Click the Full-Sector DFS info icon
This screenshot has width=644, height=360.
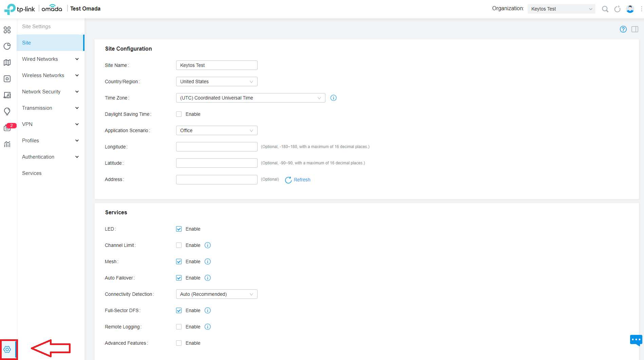pyautogui.click(x=208, y=310)
